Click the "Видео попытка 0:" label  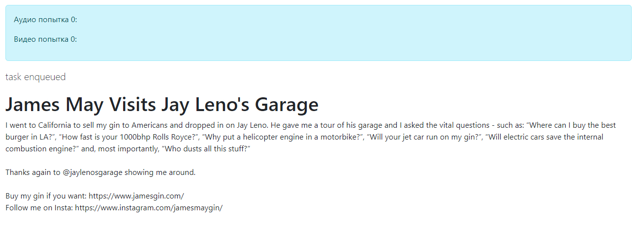pyautogui.click(x=45, y=39)
